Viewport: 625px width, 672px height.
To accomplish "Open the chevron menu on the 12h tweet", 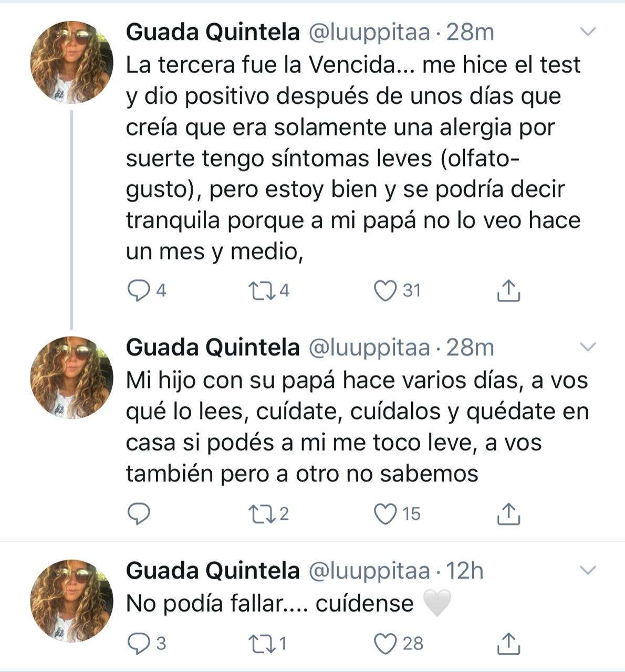I will point(588,570).
